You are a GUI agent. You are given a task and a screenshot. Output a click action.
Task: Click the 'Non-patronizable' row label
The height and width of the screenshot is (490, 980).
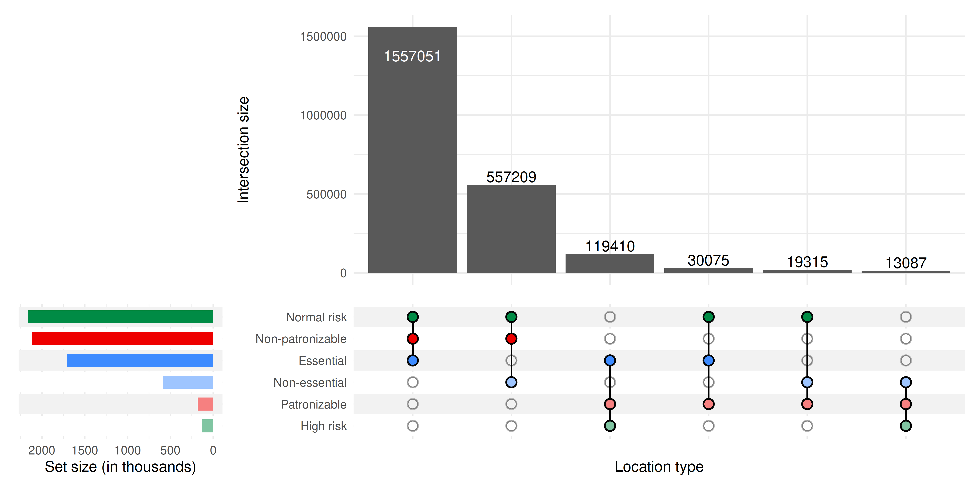[x=301, y=339]
